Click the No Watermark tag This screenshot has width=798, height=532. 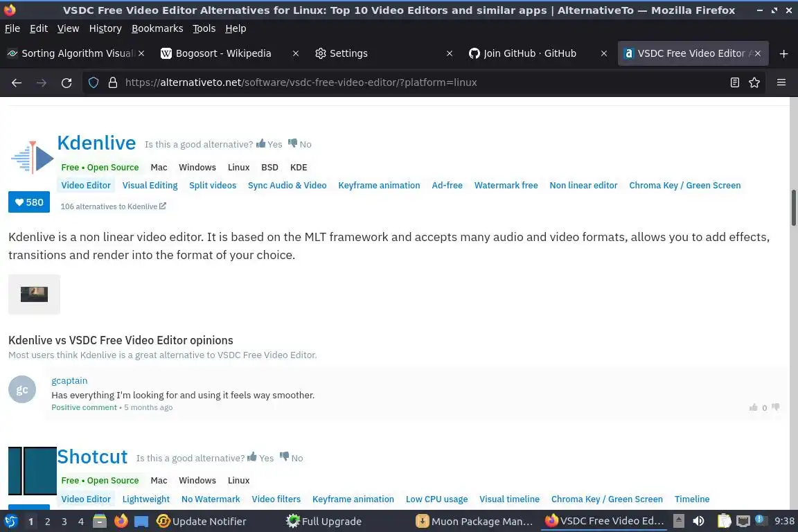tap(211, 499)
